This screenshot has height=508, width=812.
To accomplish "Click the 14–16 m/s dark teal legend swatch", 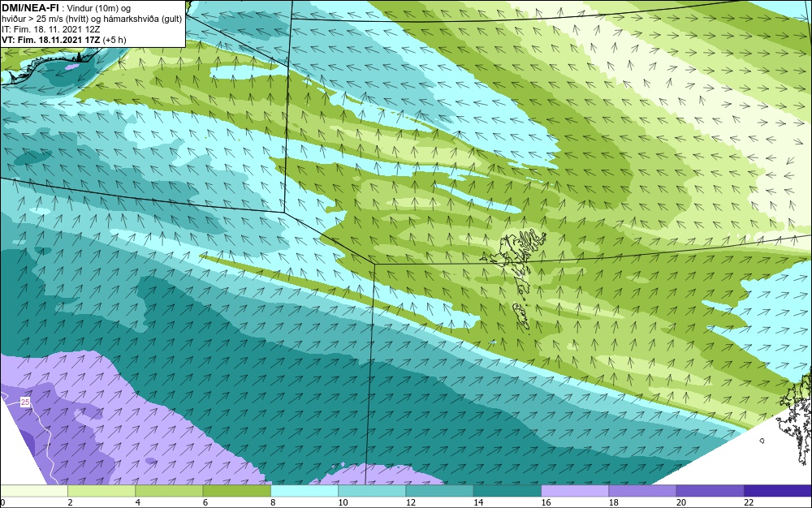I will 508,491.
